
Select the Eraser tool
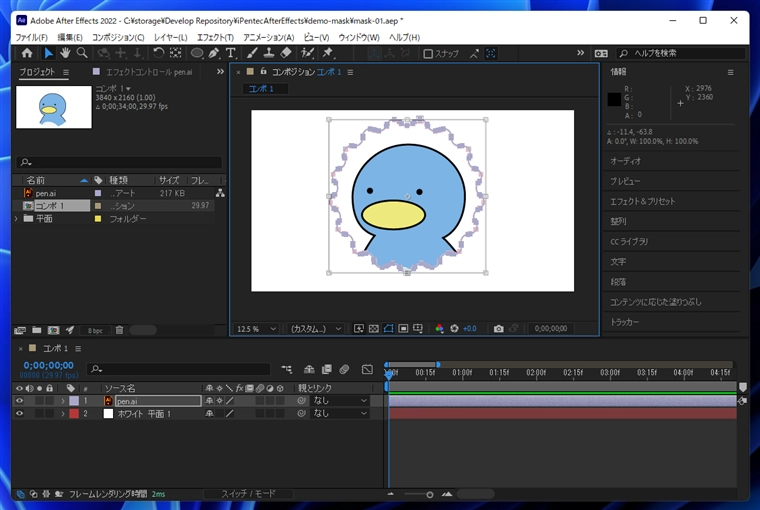286,53
